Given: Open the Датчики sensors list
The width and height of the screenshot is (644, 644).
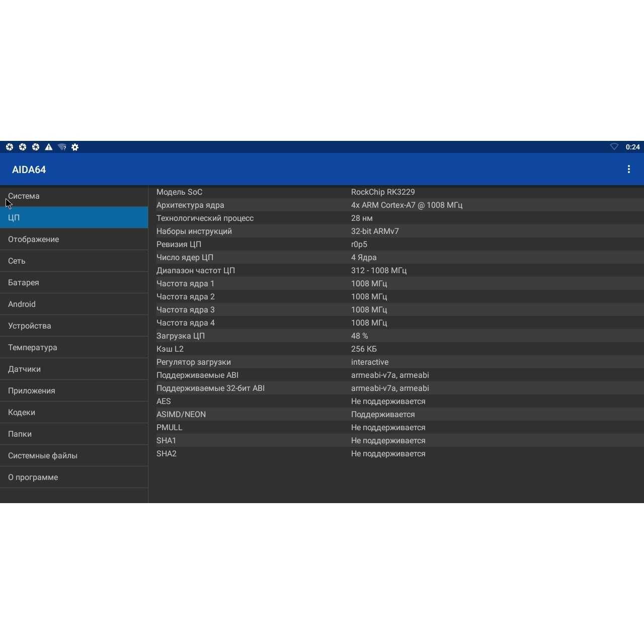Looking at the screenshot, I should [74, 369].
